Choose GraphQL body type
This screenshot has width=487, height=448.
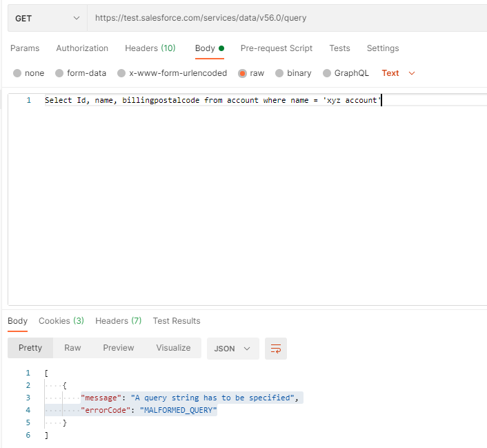327,73
